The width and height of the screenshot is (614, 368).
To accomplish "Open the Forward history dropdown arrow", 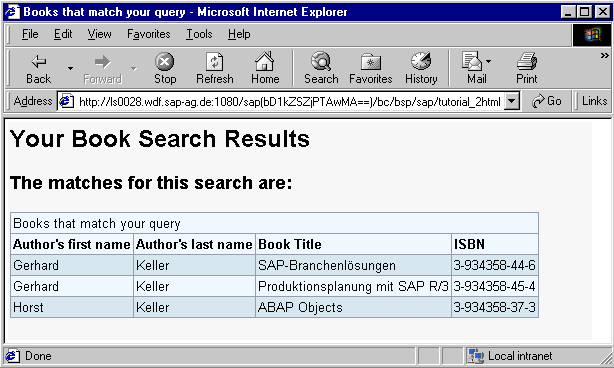I will click(134, 68).
